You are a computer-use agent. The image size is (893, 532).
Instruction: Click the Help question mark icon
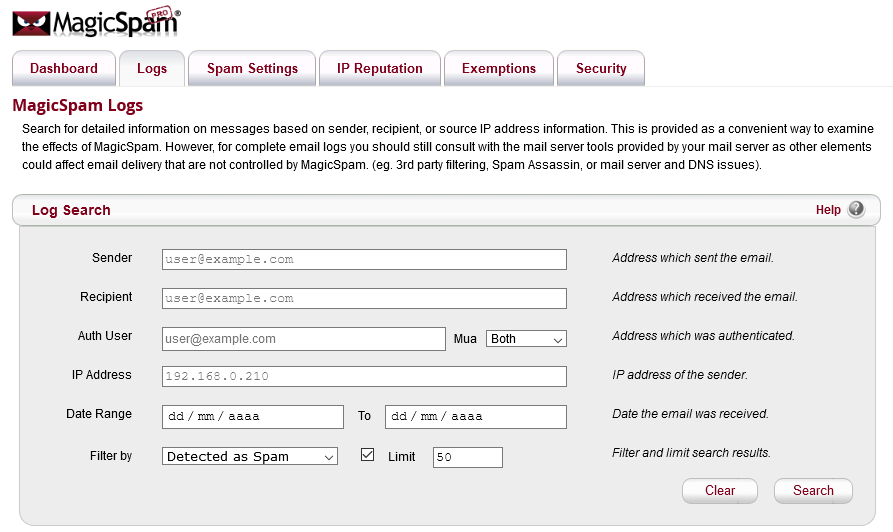[856, 210]
